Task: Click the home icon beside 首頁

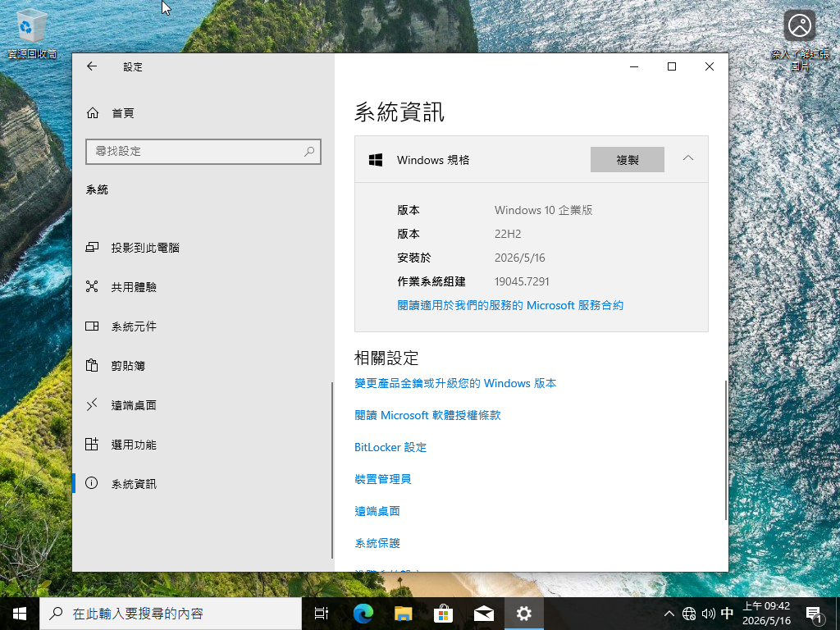Action: click(93, 113)
